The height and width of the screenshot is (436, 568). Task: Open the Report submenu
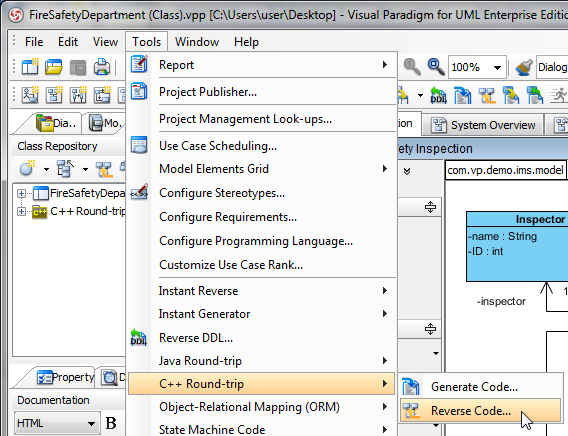262,65
